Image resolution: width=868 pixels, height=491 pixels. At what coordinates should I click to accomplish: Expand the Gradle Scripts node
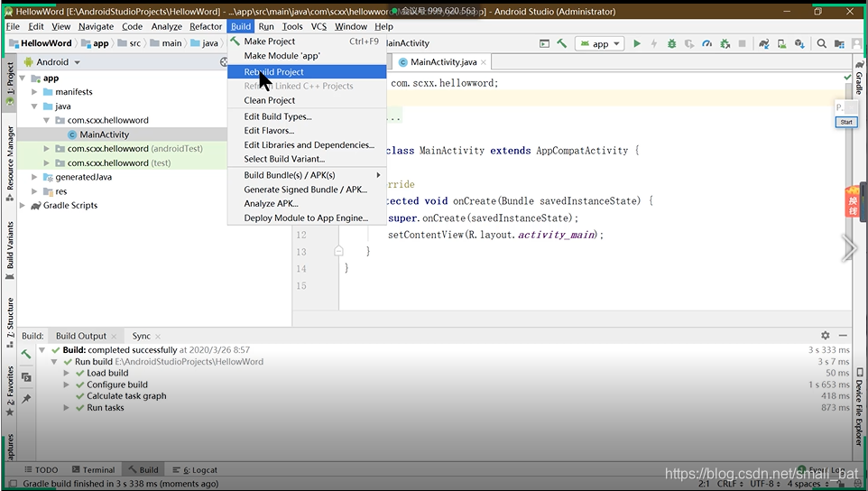pyautogui.click(x=23, y=206)
